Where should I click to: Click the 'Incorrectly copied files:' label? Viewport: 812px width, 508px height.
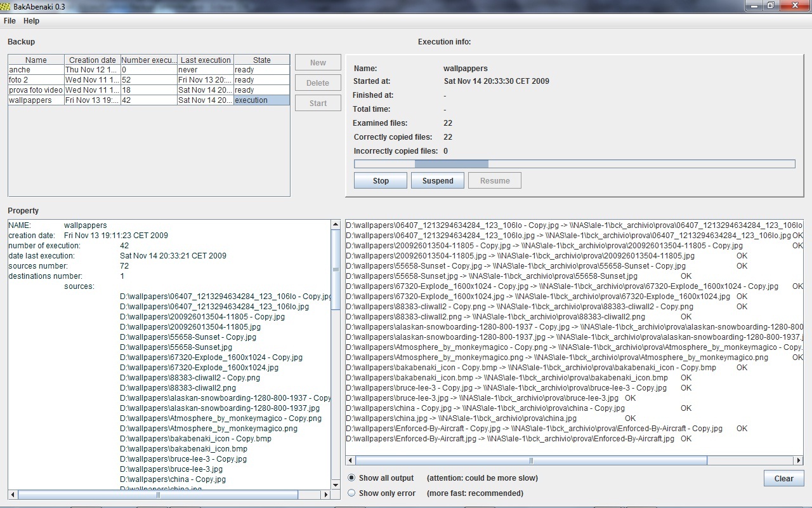[396, 151]
